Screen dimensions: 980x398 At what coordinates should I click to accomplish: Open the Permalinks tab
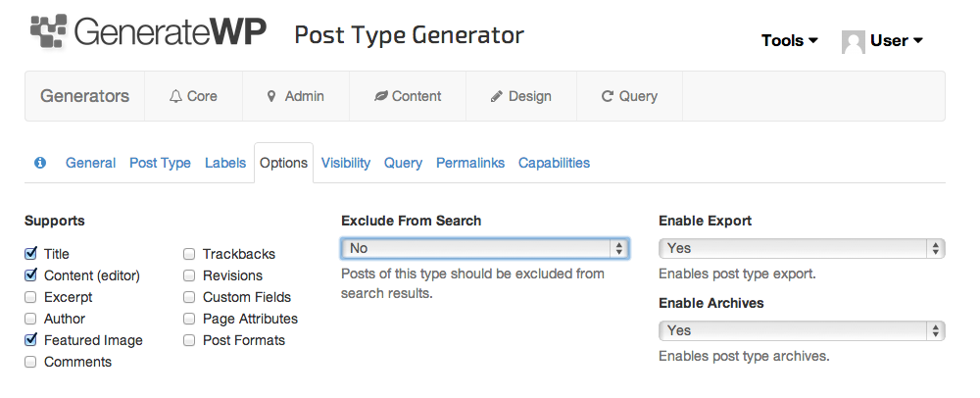pos(470,163)
